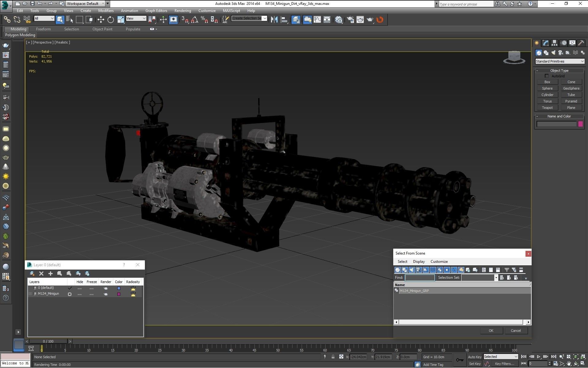Click the Cylinder primitive button
The image size is (588, 368).
click(547, 95)
